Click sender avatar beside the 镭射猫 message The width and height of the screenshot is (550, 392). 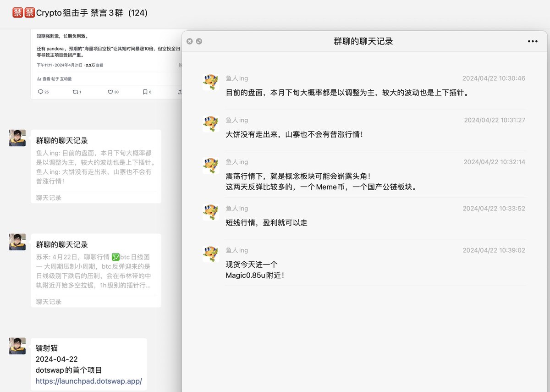coord(17,346)
